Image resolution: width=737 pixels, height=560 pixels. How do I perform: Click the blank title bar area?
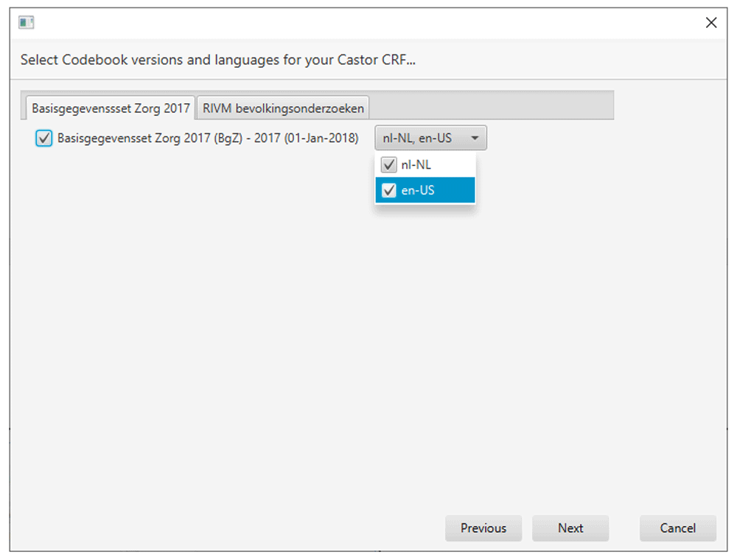(x=368, y=23)
